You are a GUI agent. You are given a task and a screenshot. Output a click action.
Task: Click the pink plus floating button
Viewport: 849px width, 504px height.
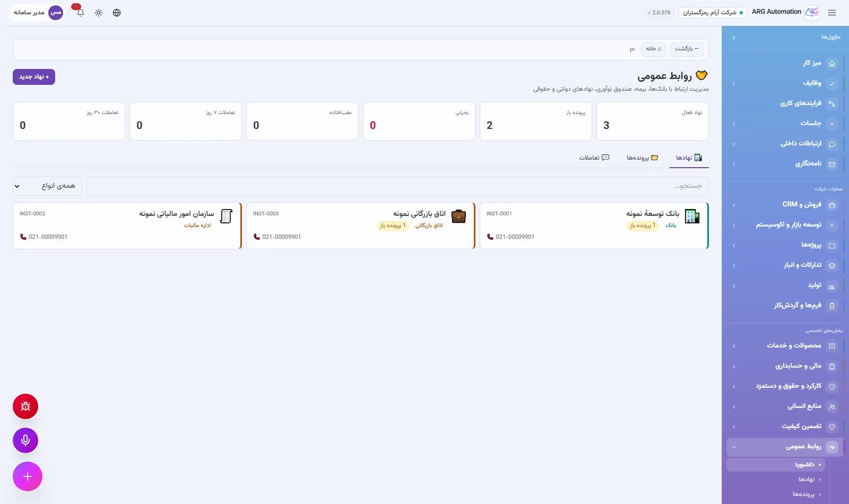point(28,476)
